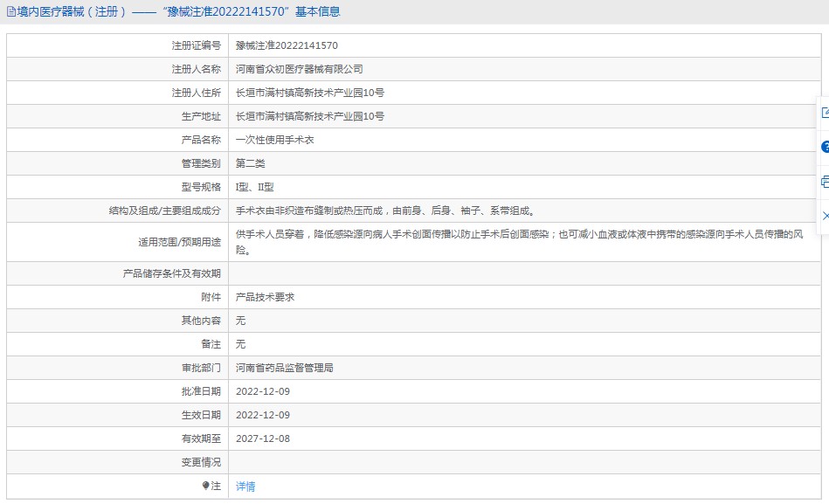Click 生效日期 value 2022-12-09
829x504 pixels.
coord(263,415)
